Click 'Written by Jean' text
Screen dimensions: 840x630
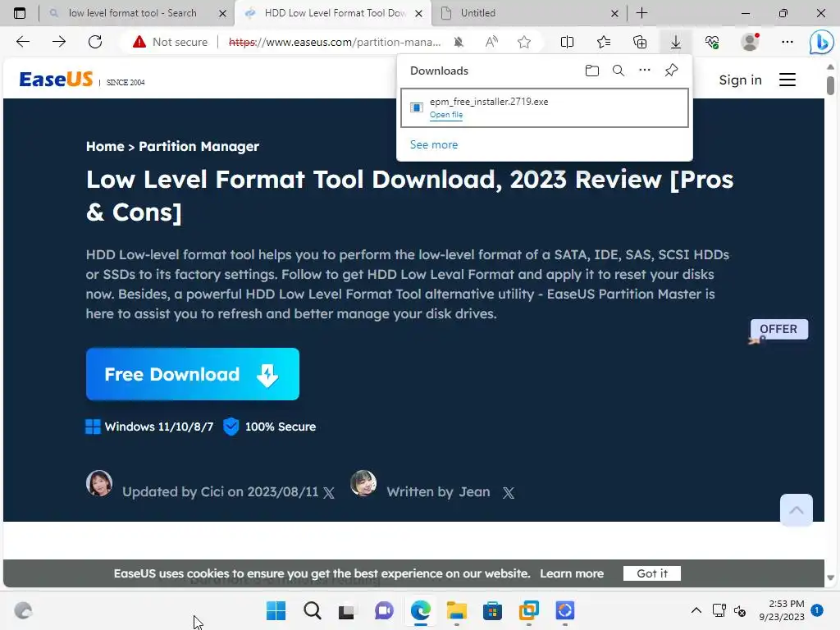coord(438,492)
